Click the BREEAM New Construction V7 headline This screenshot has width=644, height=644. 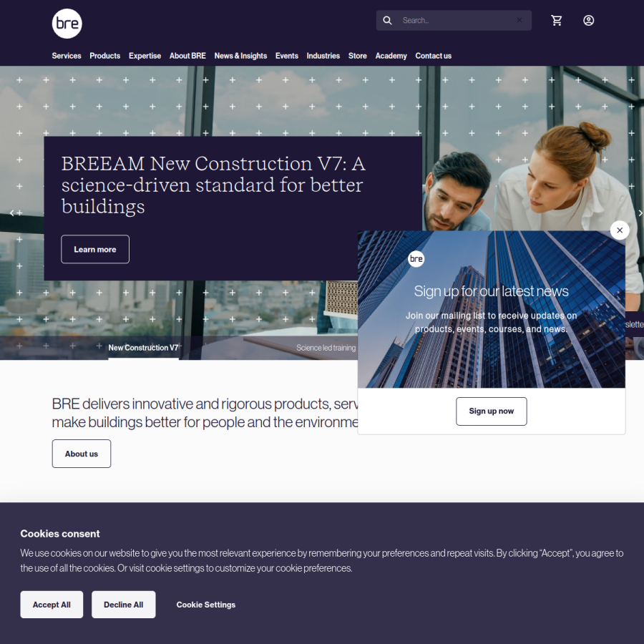[213, 185]
